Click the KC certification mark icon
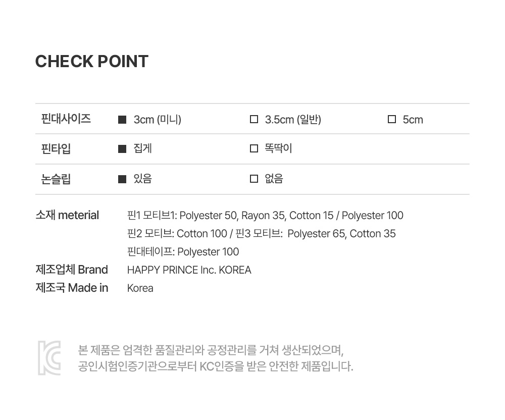Viewport: 505px width, 420px height. pyautogui.click(x=49, y=358)
